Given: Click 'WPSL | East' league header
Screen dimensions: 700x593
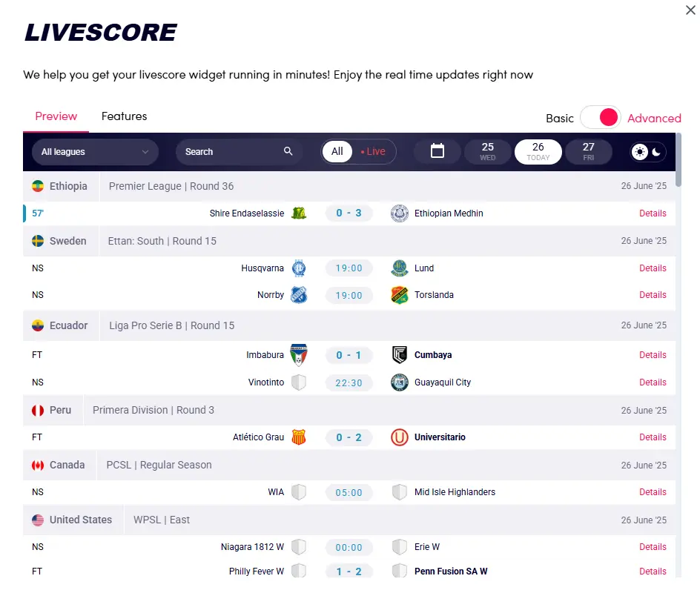Looking at the screenshot, I should [x=162, y=520].
